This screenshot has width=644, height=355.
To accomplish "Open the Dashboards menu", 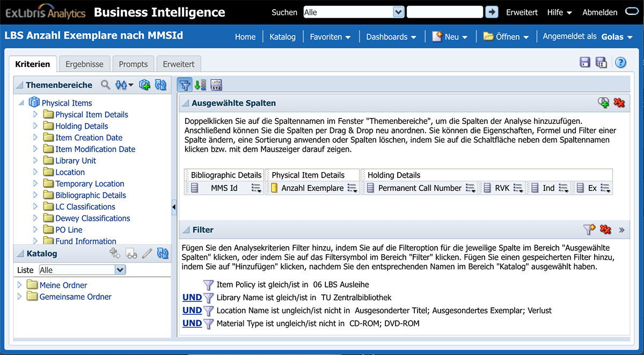I will click(391, 37).
